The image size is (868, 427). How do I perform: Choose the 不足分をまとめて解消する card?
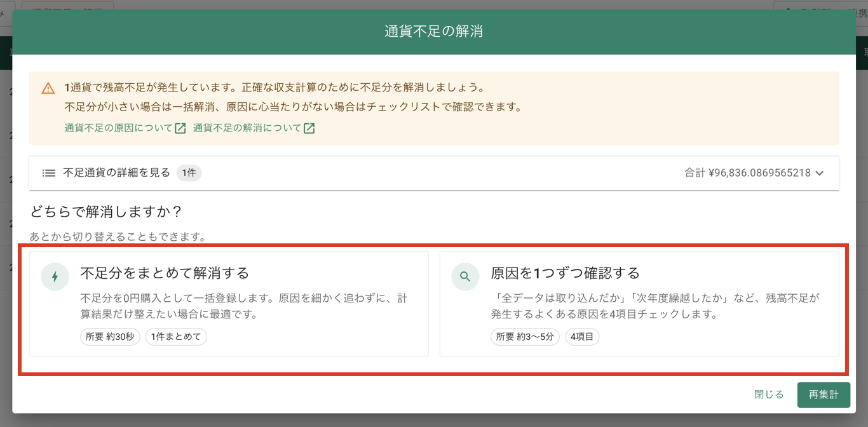click(229, 304)
